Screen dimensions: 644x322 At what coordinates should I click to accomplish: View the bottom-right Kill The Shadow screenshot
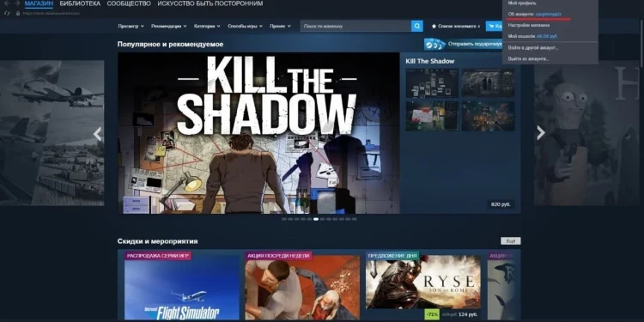coord(488,116)
